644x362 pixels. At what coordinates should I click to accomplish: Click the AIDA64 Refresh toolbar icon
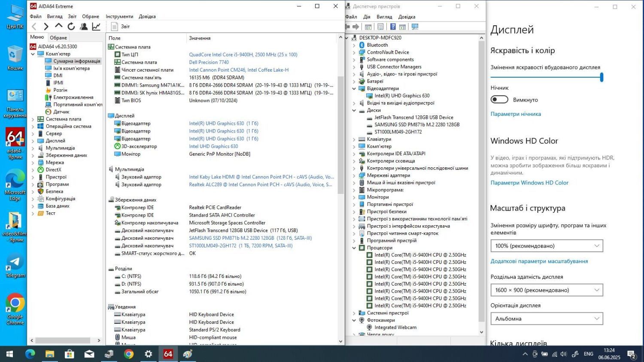click(71, 27)
